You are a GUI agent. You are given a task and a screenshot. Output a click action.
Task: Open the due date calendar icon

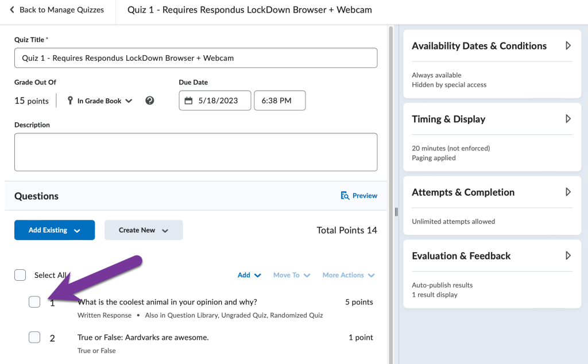(x=189, y=100)
